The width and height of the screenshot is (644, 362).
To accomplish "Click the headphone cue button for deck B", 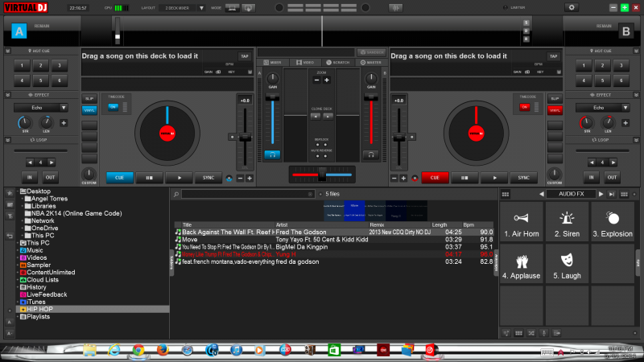I will [371, 154].
